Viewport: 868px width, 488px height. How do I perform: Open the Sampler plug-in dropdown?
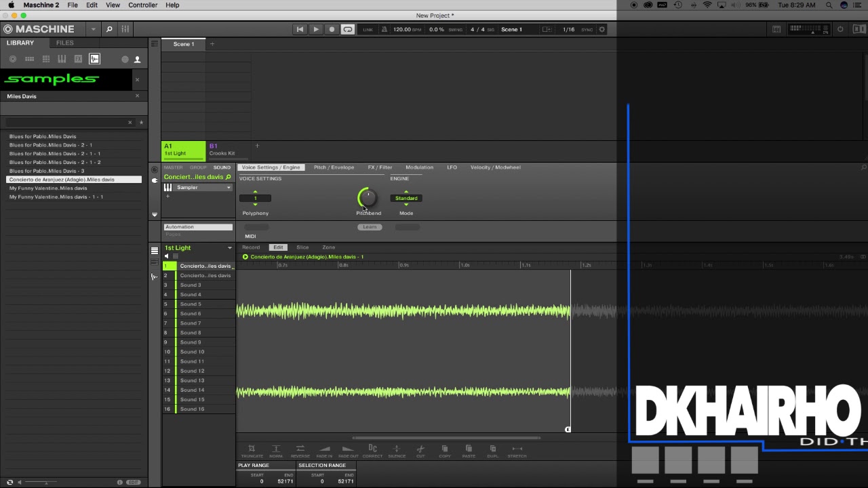(229, 188)
